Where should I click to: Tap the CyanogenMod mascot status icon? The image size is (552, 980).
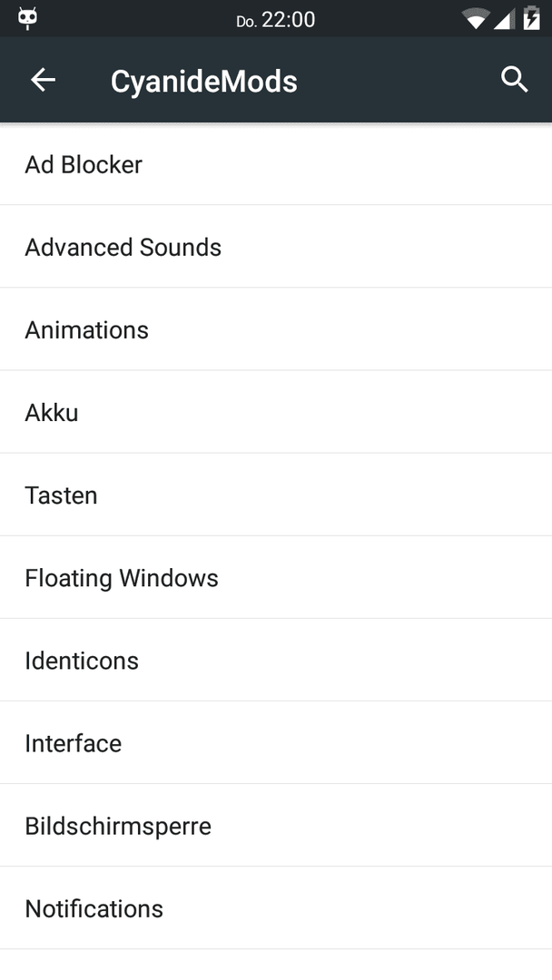tap(27, 19)
